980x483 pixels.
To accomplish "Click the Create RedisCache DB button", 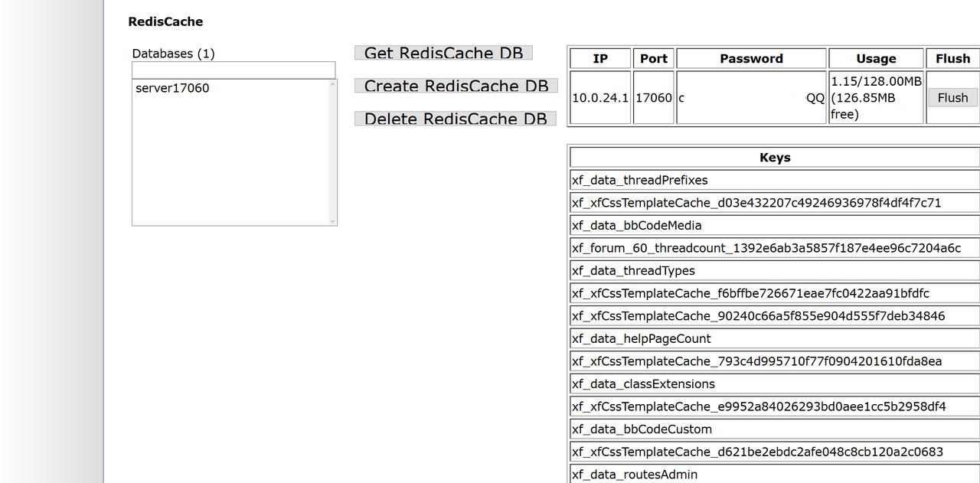I will pos(456,86).
